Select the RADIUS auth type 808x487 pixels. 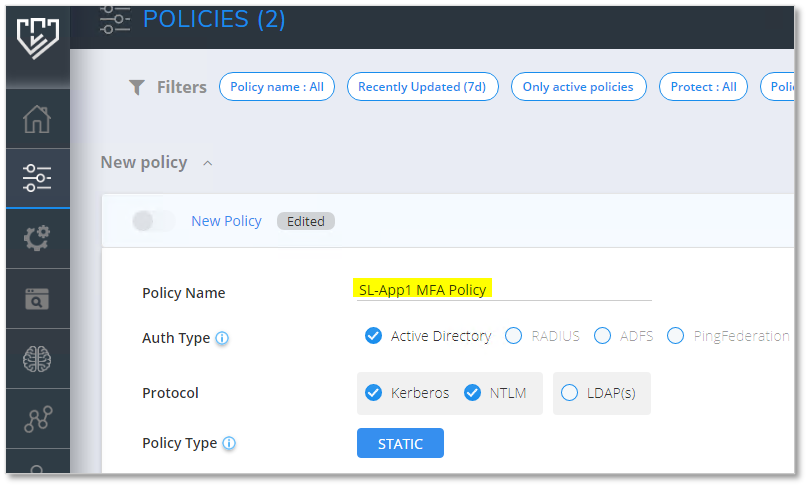tap(513, 336)
